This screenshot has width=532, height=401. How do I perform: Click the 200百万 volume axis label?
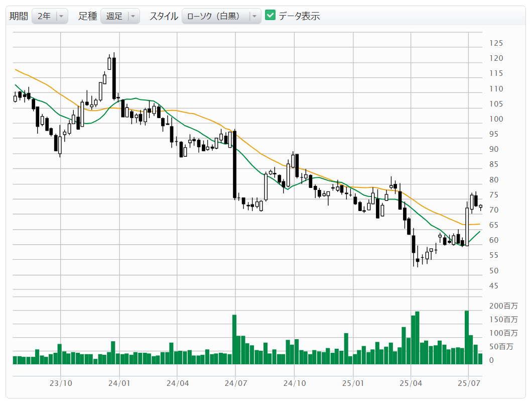coord(503,306)
